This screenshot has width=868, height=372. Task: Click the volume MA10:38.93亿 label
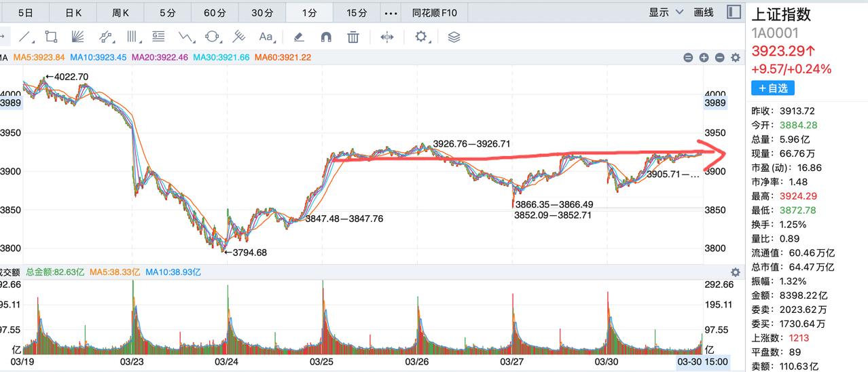tap(173, 272)
